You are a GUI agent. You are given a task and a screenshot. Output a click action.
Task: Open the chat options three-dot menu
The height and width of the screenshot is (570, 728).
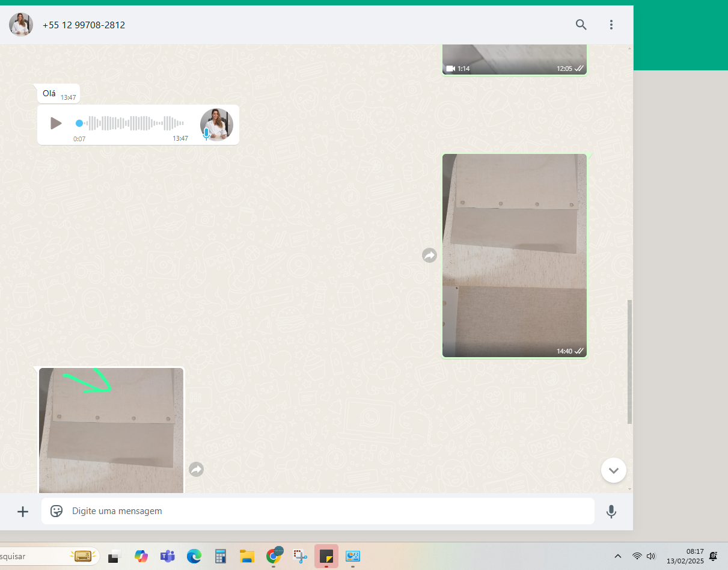[611, 25]
